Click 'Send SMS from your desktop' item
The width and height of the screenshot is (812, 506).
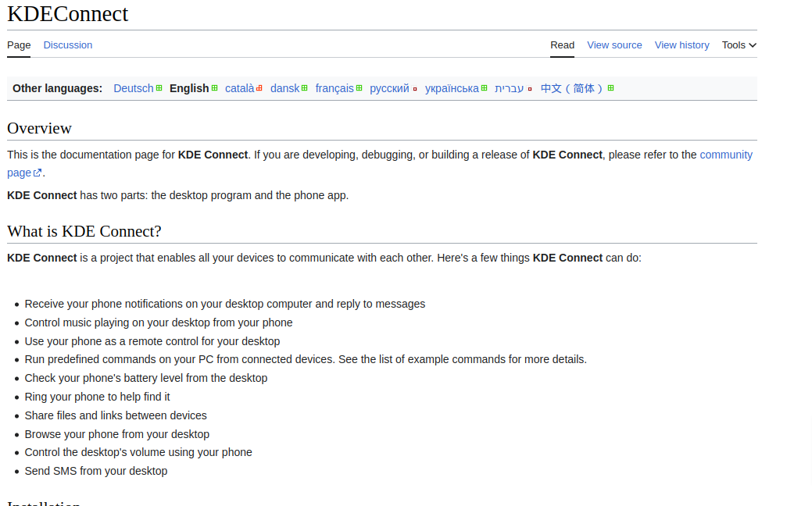coord(96,470)
